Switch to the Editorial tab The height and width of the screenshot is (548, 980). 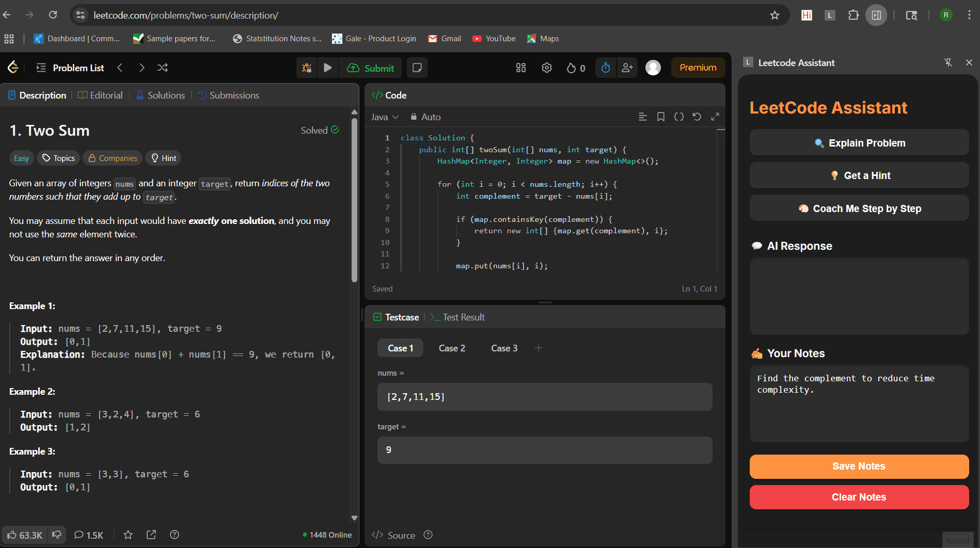pyautogui.click(x=100, y=95)
